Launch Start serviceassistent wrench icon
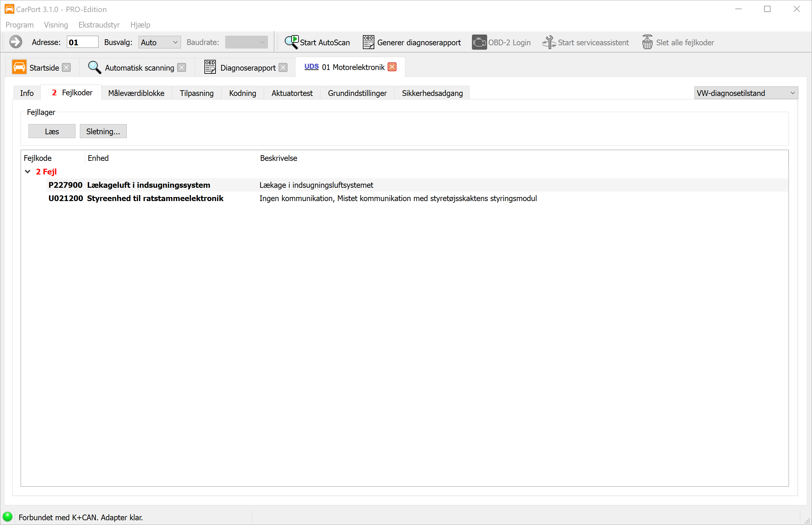Image resolution: width=812 pixels, height=525 pixels. (x=549, y=42)
